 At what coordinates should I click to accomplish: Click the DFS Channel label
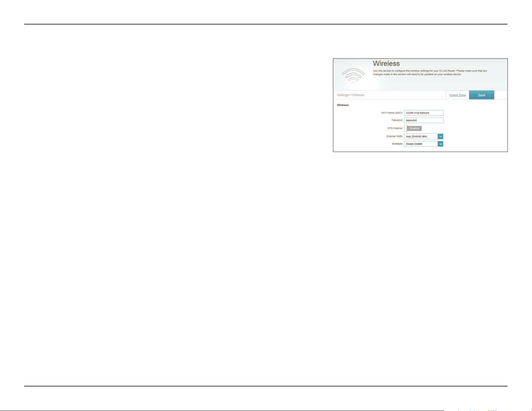pos(395,129)
